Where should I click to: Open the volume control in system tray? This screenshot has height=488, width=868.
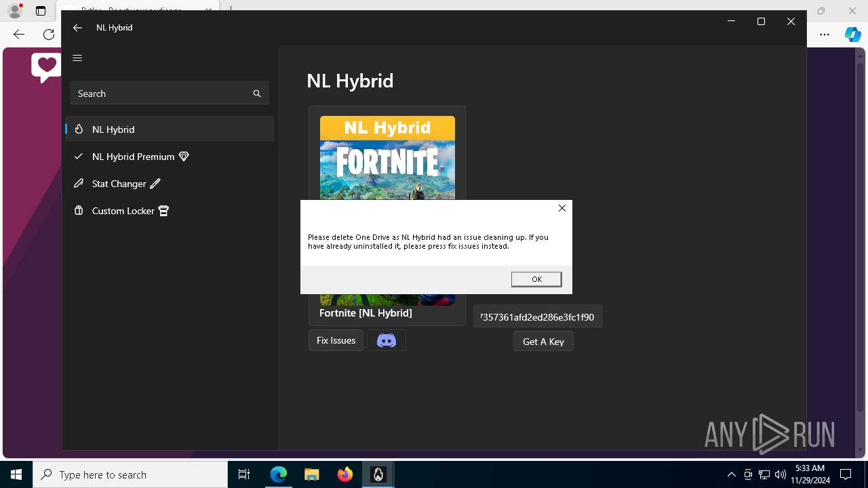(x=781, y=474)
